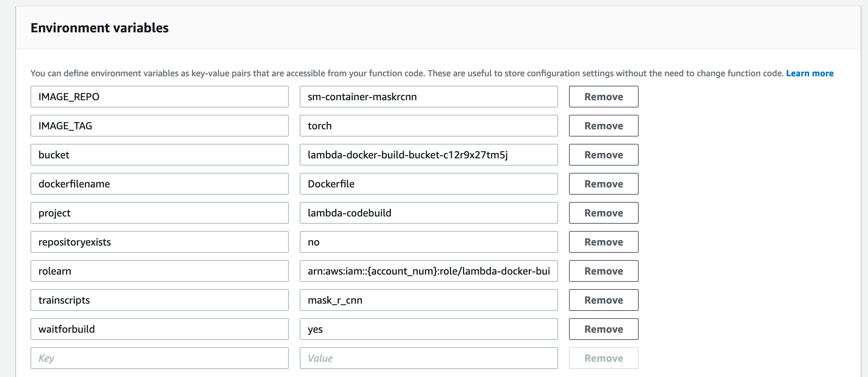Remove the IMAGE_REPO variable
Screen dimensions: 868x377
[603, 97]
